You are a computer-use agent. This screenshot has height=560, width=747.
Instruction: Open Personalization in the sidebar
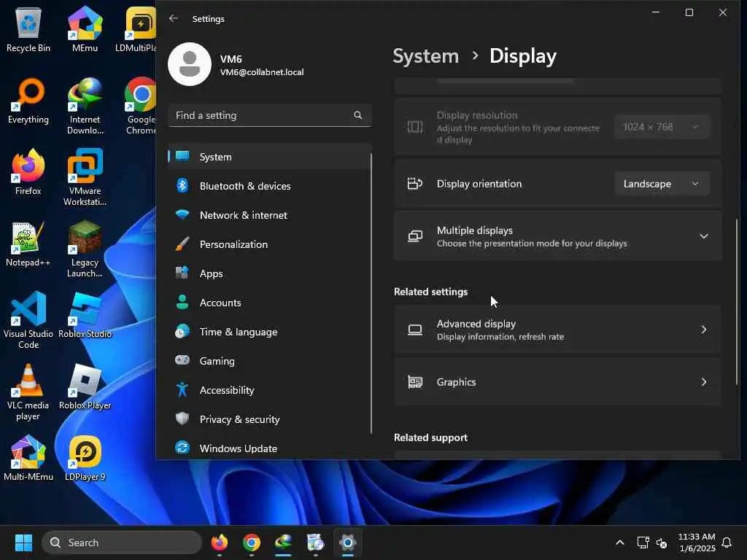(270, 244)
